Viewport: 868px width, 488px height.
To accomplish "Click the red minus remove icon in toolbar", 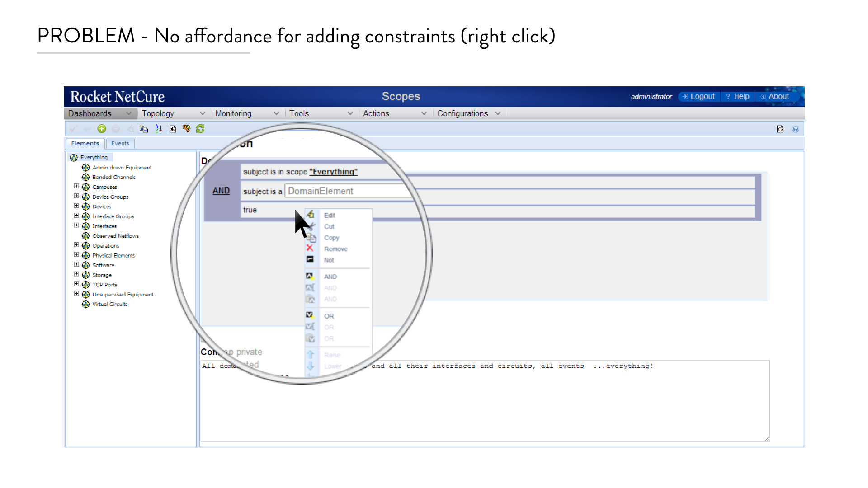I will (x=116, y=129).
